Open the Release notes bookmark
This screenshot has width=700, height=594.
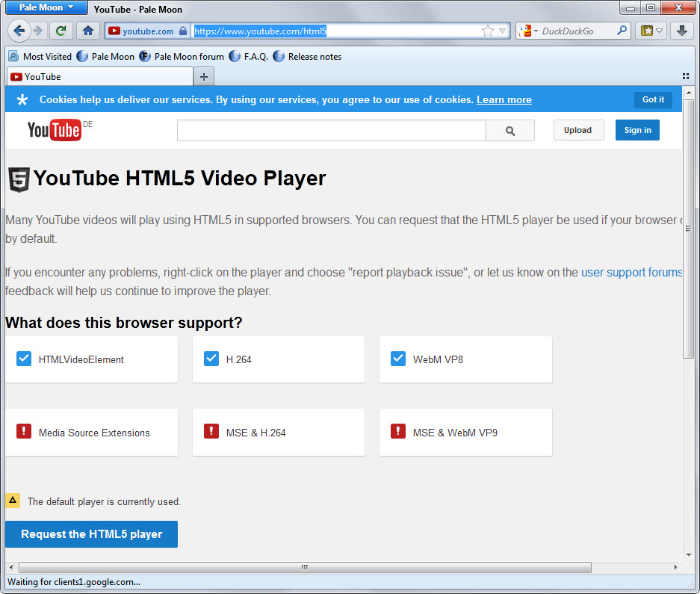(x=307, y=57)
